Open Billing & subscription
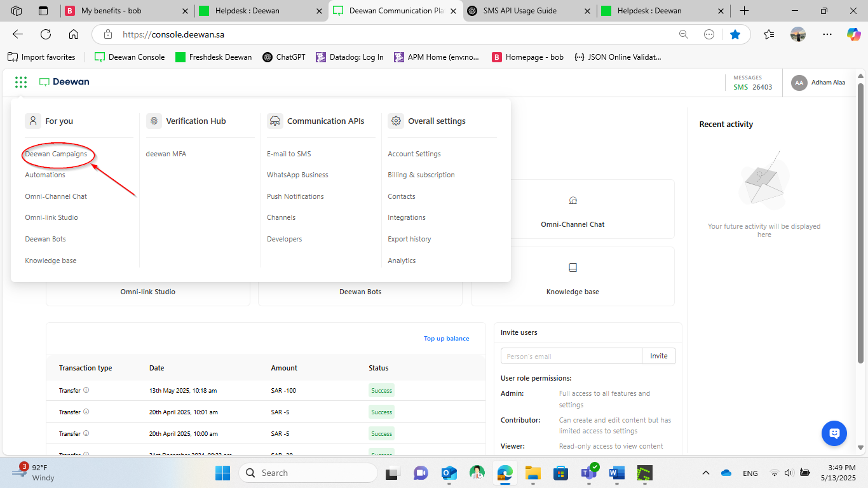Screen dimensions: 868x488 (421, 175)
